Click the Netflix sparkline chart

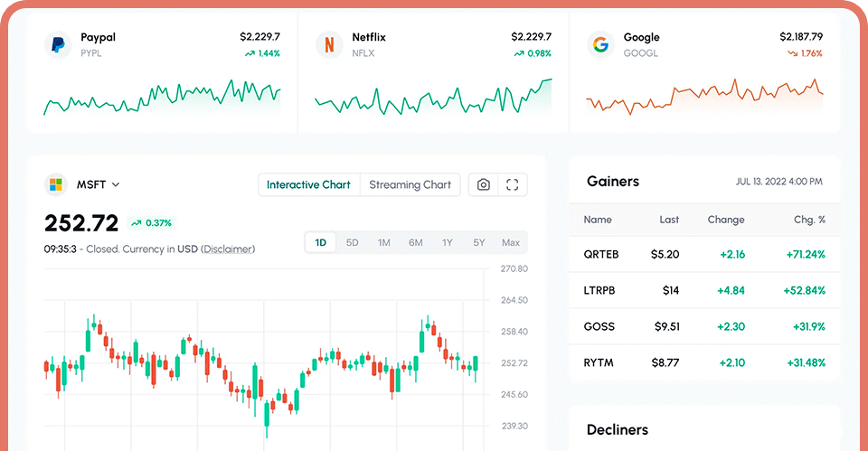[433, 97]
